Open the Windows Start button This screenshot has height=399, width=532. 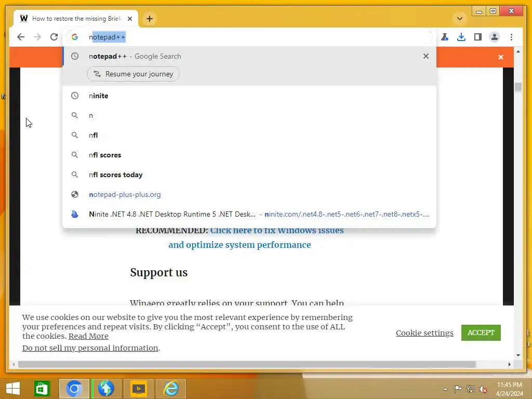tap(13, 389)
